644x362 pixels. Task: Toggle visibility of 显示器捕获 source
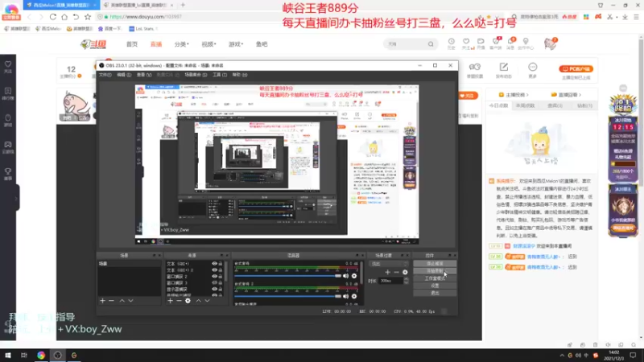click(x=214, y=289)
